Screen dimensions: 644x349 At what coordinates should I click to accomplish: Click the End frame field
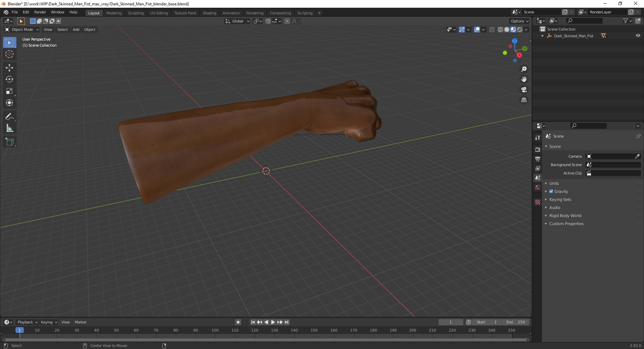click(x=516, y=322)
